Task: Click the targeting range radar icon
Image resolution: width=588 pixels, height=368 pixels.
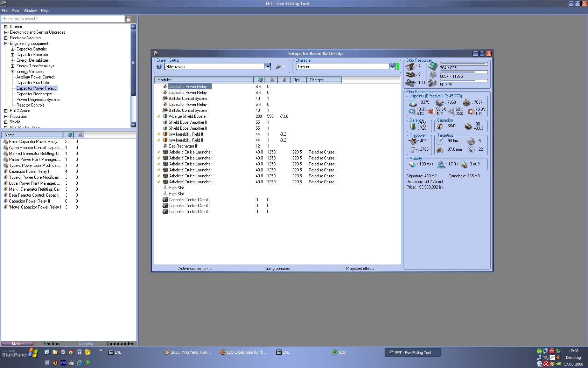Action: point(440,141)
